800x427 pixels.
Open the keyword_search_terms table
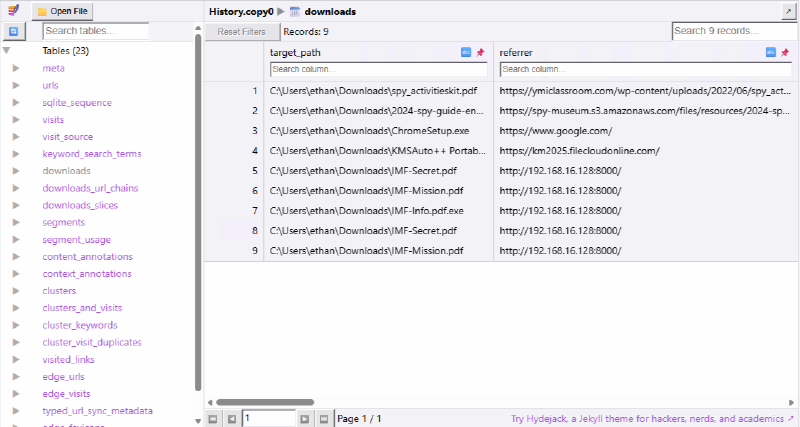pos(92,154)
